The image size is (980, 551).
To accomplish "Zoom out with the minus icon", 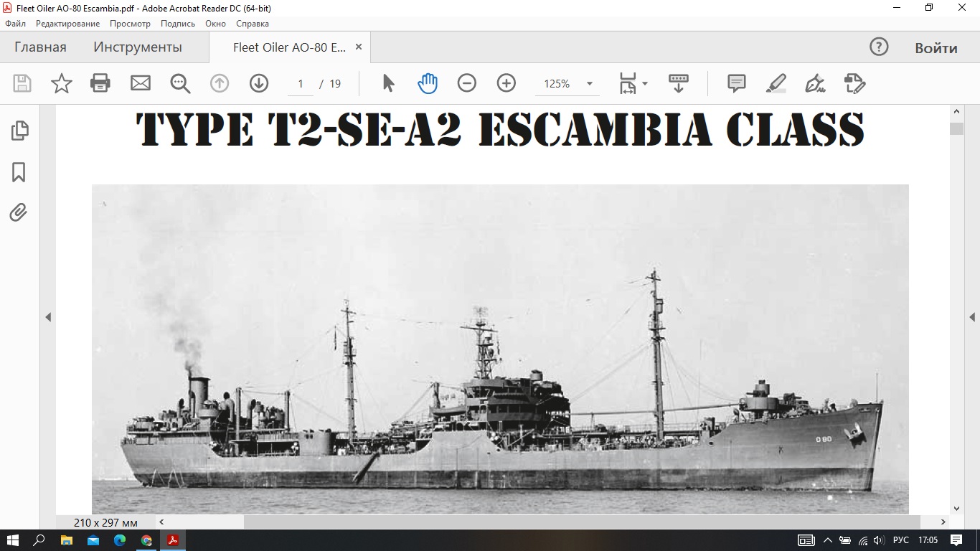I will [467, 83].
